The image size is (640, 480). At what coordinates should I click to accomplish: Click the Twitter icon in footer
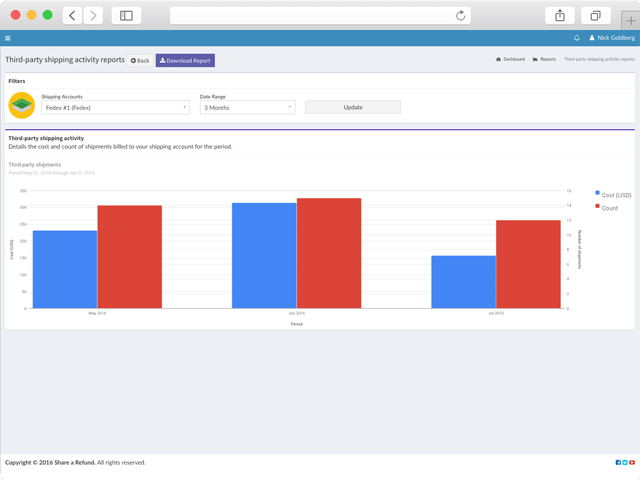coord(625,462)
